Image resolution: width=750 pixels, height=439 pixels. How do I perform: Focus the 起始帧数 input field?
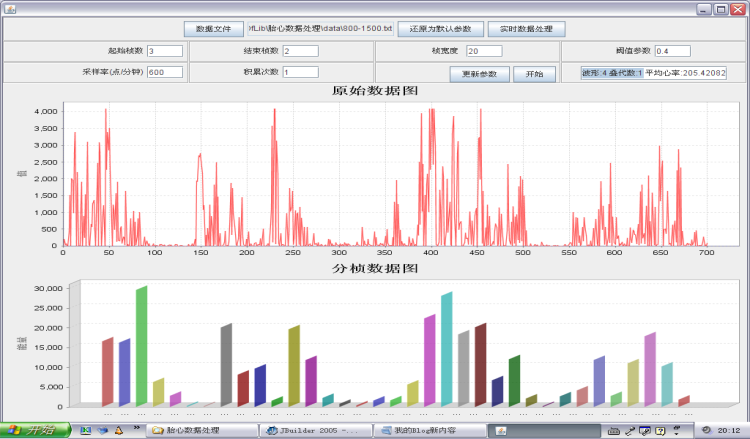165,51
